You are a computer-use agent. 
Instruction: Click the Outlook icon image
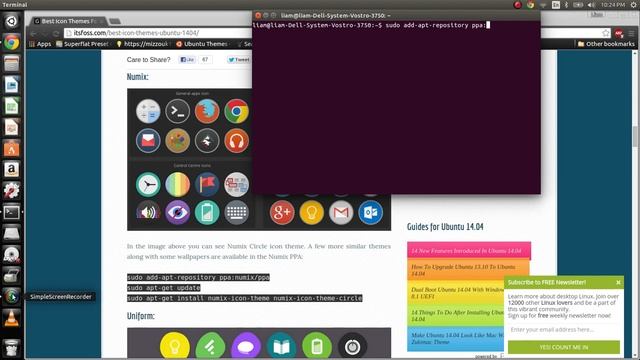coord(371,212)
